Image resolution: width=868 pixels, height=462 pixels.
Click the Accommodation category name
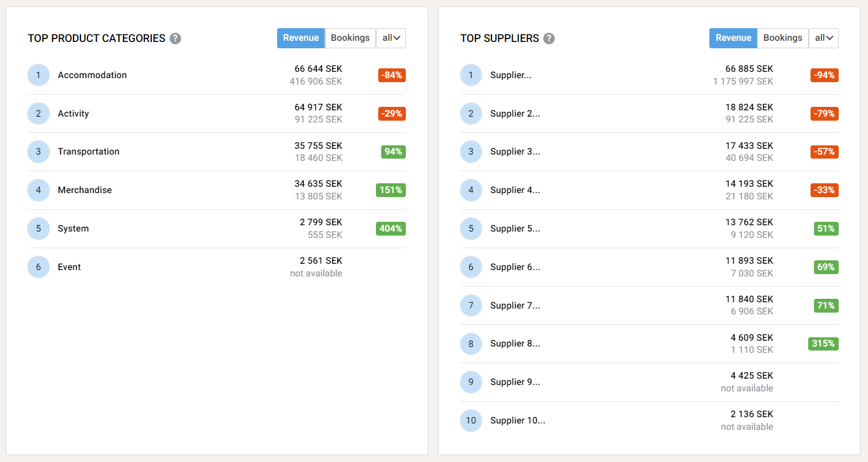point(92,75)
